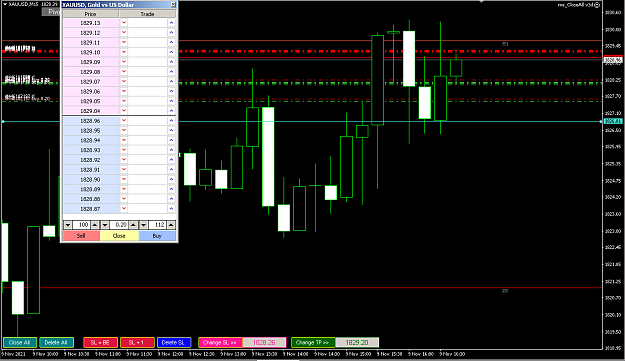Click the 100 value input field
This screenshot has width=625, height=361.
click(x=81, y=225)
